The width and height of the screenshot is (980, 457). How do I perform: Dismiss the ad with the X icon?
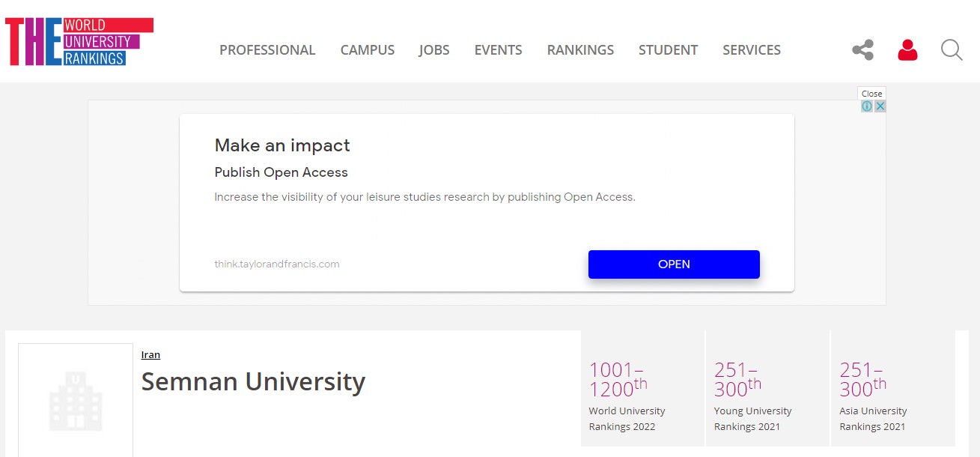pos(880,106)
